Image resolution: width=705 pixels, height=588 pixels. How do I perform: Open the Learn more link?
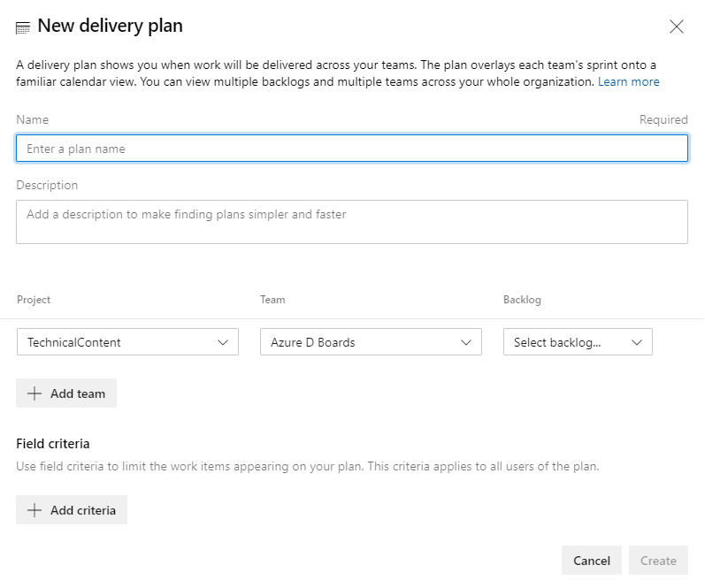[x=628, y=82]
